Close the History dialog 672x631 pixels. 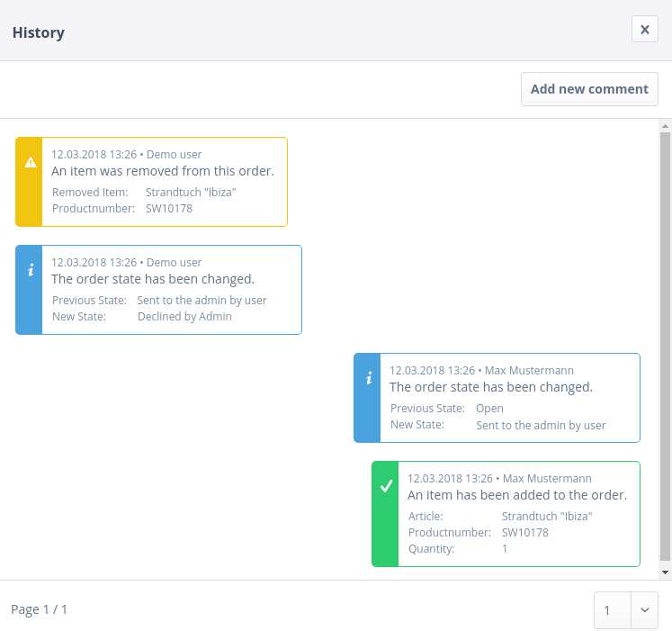(644, 30)
